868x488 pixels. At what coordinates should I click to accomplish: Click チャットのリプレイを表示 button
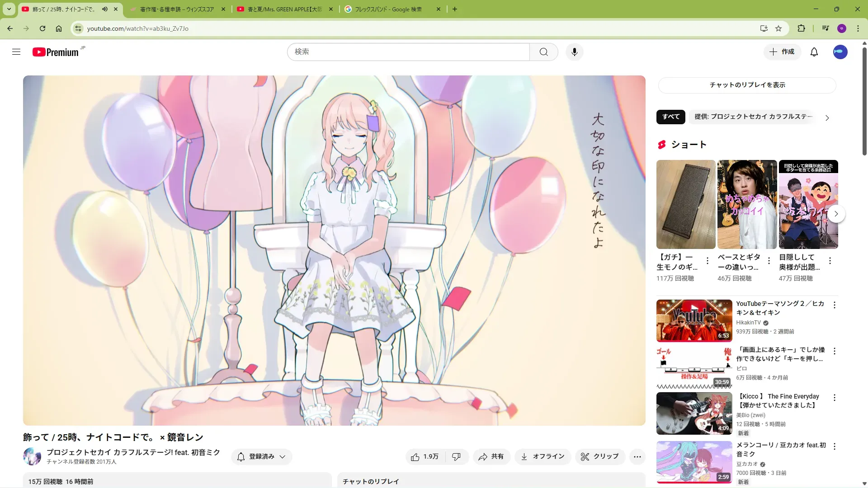coord(747,85)
